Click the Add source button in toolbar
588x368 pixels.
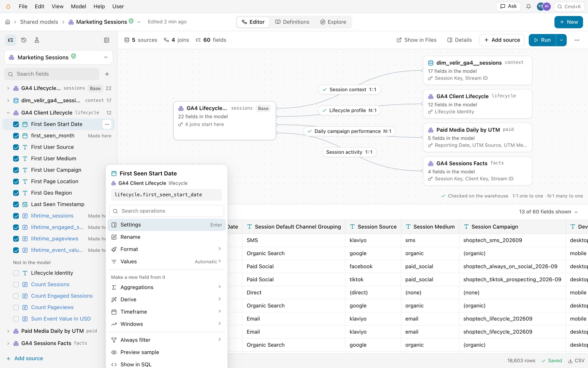(x=502, y=40)
